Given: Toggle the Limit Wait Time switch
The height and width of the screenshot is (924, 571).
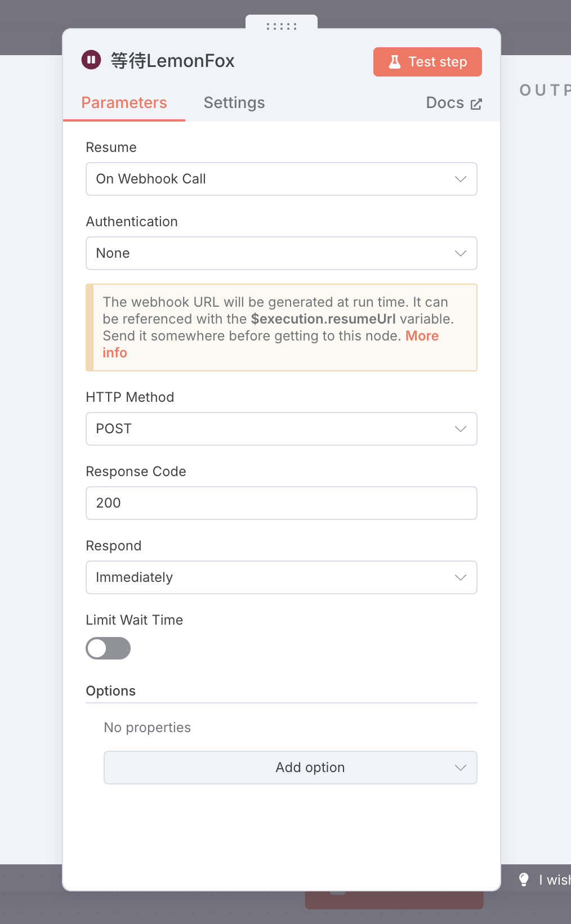Looking at the screenshot, I should (108, 648).
